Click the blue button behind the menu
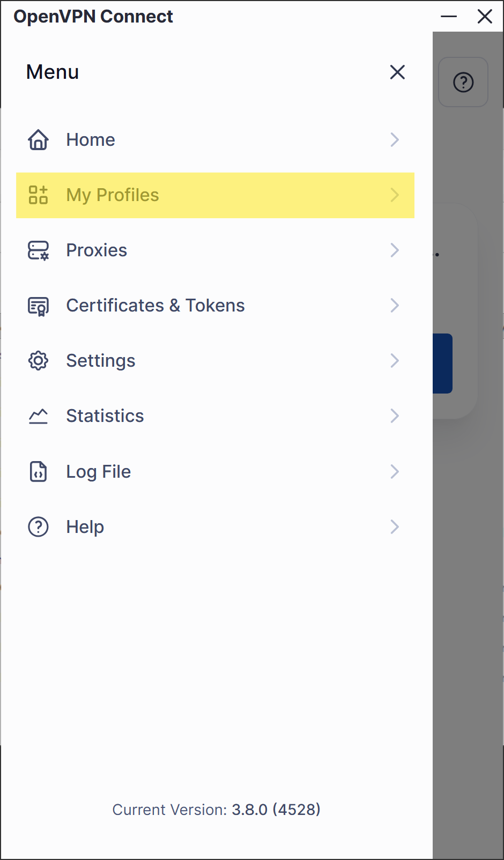 pos(443,364)
